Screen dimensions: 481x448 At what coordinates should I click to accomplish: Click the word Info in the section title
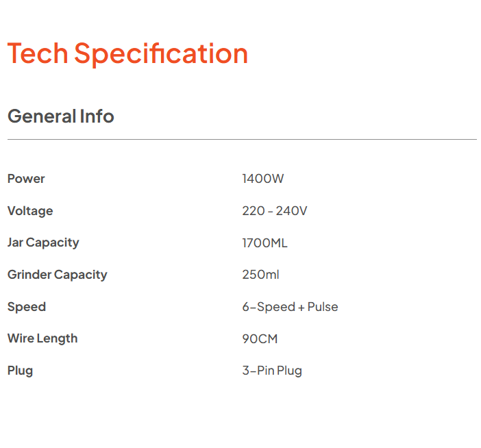pyautogui.click(x=97, y=116)
